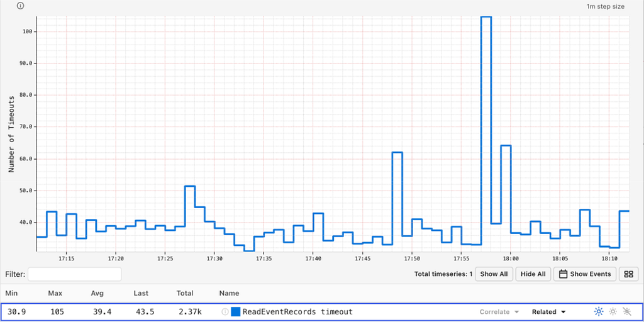Sort by the Max column header
This screenshot has height=322, width=644.
pos(55,293)
